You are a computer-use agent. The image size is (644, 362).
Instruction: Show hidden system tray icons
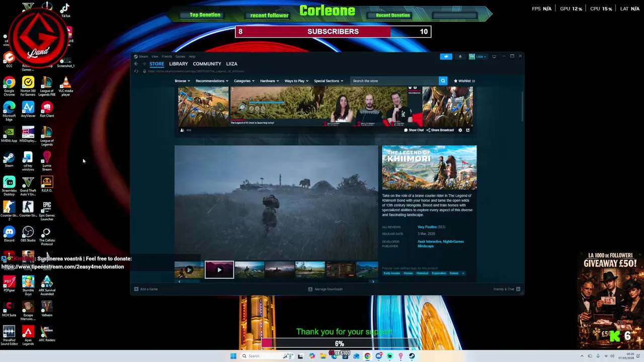click(582, 356)
